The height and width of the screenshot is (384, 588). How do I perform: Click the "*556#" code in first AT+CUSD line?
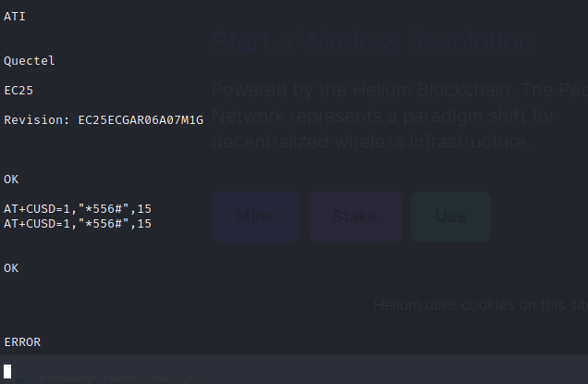tap(107, 209)
